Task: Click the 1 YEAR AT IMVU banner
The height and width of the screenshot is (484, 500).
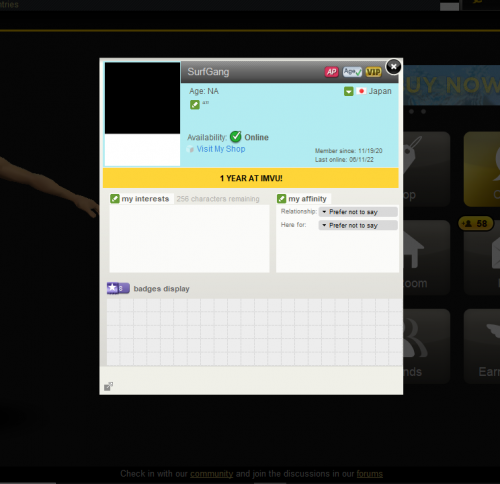Action: pyautogui.click(x=251, y=178)
